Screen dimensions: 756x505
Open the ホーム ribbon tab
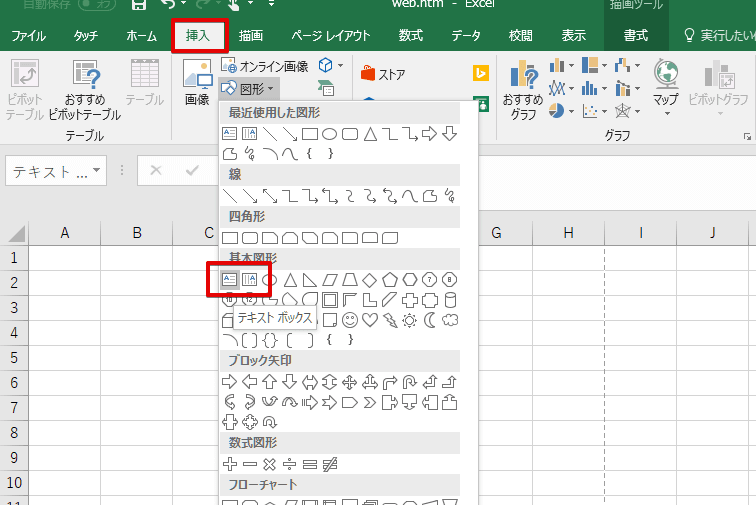[x=141, y=35]
